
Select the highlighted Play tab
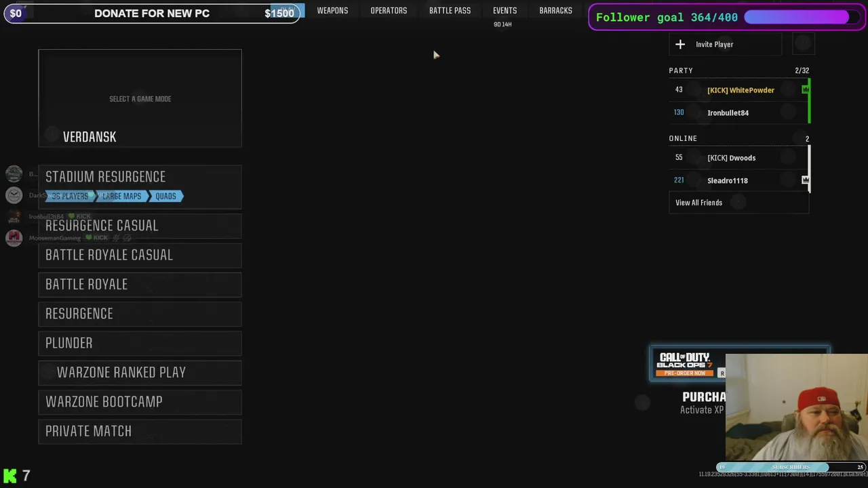pyautogui.click(x=288, y=10)
